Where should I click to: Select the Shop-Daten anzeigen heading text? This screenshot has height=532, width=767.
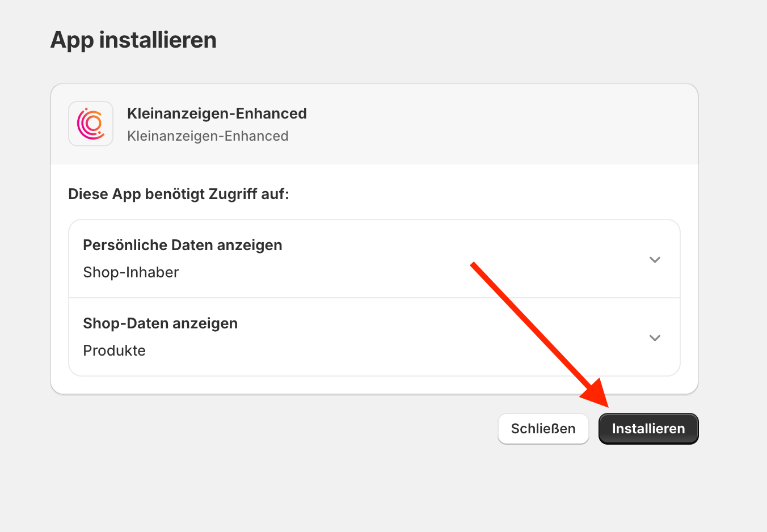[161, 323]
